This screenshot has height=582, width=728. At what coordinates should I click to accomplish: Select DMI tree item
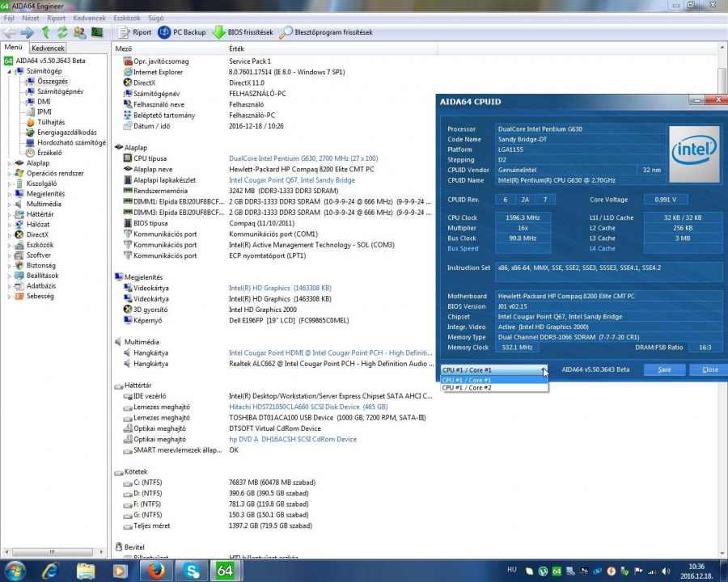(44, 102)
